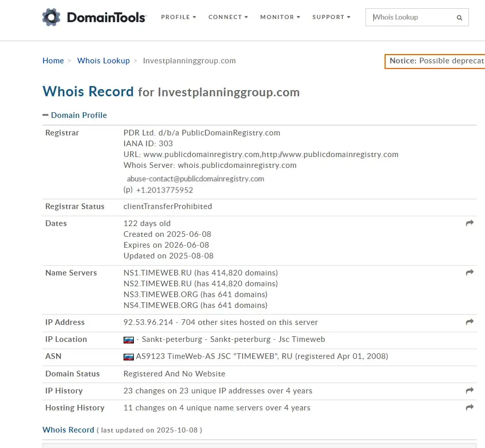Viewport: 485px width, 448px height.
Task: Click the Russian flag in IP Location row
Action: (x=129, y=340)
